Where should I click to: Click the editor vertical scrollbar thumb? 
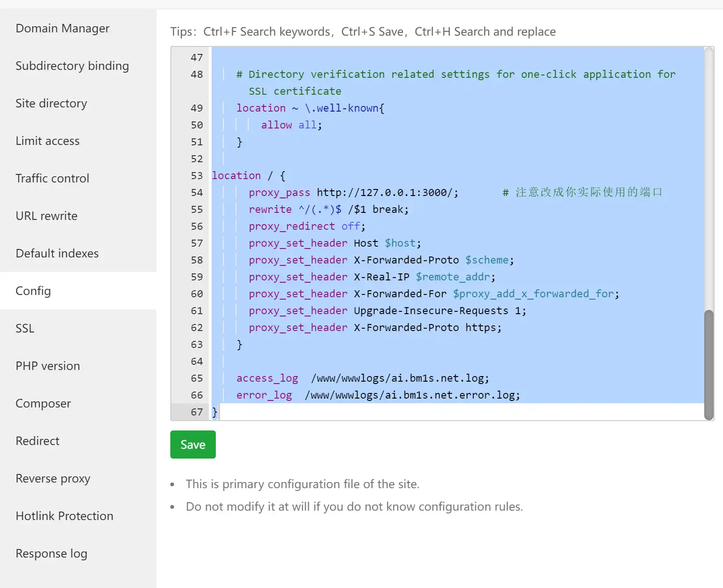pyautogui.click(x=709, y=365)
